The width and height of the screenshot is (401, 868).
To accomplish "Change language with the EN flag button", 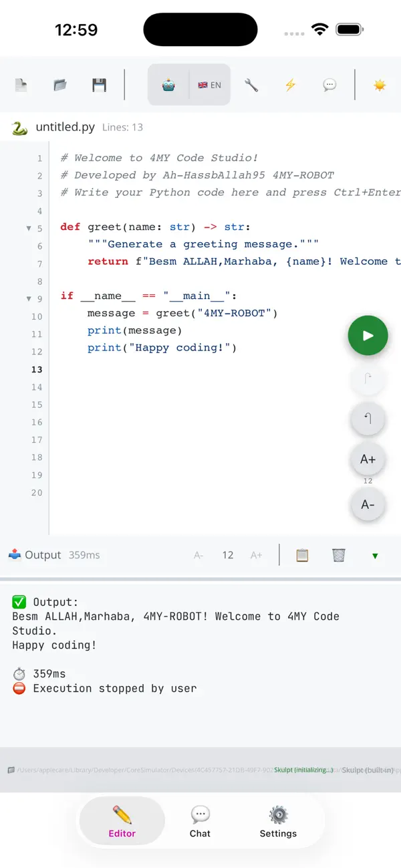I will coord(209,85).
